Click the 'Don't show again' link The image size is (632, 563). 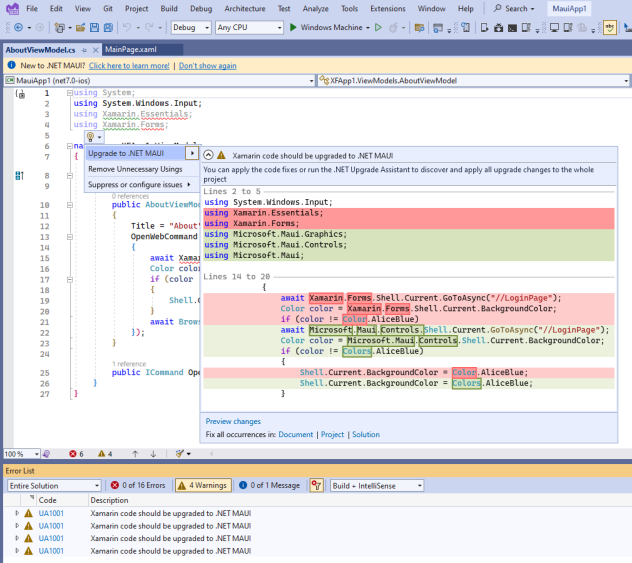tap(207, 65)
